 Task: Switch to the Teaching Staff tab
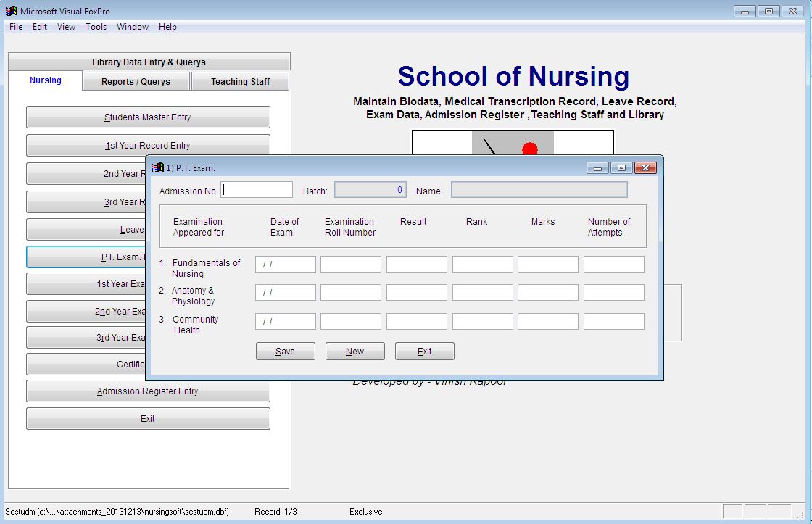pyautogui.click(x=240, y=82)
